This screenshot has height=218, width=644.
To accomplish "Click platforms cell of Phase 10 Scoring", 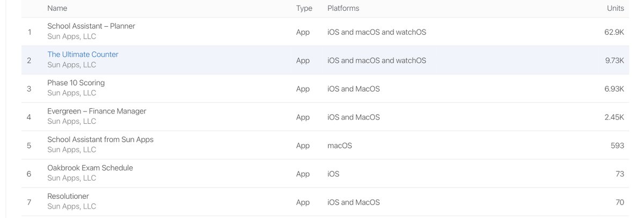I will pos(354,89).
